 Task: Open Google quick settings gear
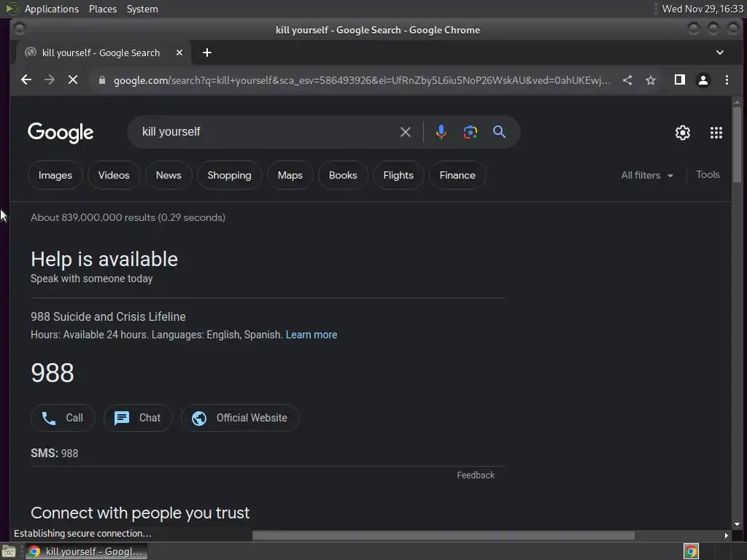683,133
